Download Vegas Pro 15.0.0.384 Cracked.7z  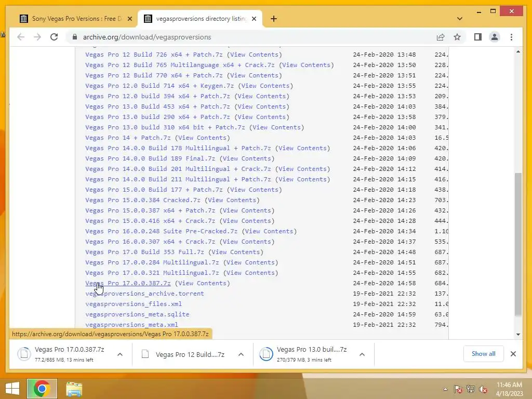[x=142, y=200]
